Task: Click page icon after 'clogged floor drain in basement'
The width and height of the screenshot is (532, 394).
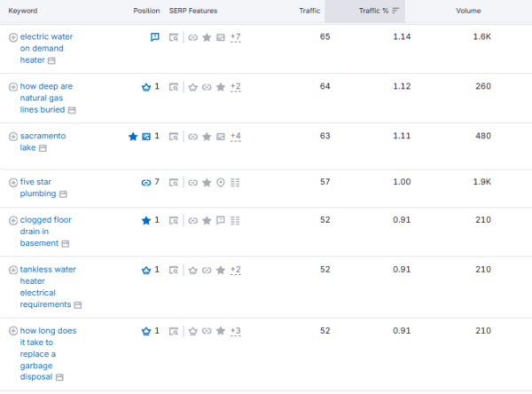Action: click(x=66, y=243)
